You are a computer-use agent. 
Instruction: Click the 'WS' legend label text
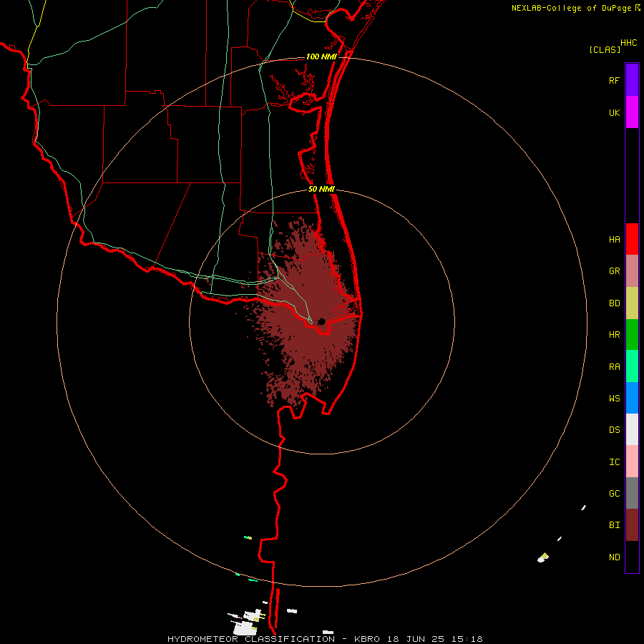pyautogui.click(x=614, y=398)
